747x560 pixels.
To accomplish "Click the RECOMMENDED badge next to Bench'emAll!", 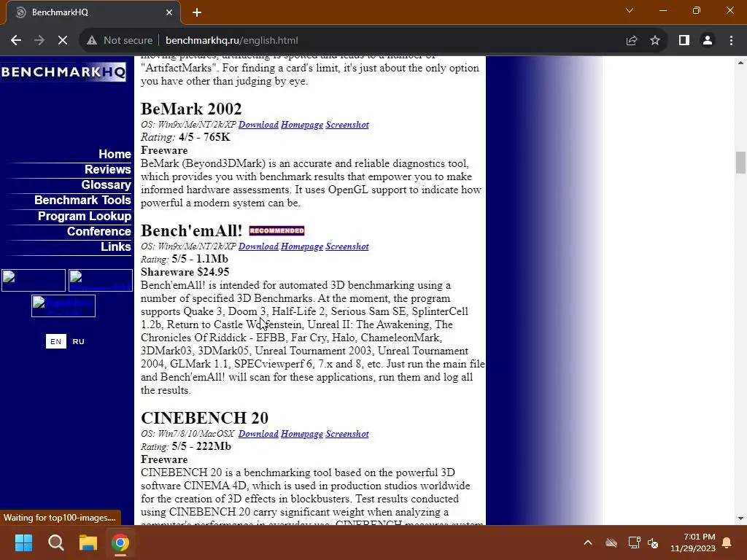I will tap(276, 231).
